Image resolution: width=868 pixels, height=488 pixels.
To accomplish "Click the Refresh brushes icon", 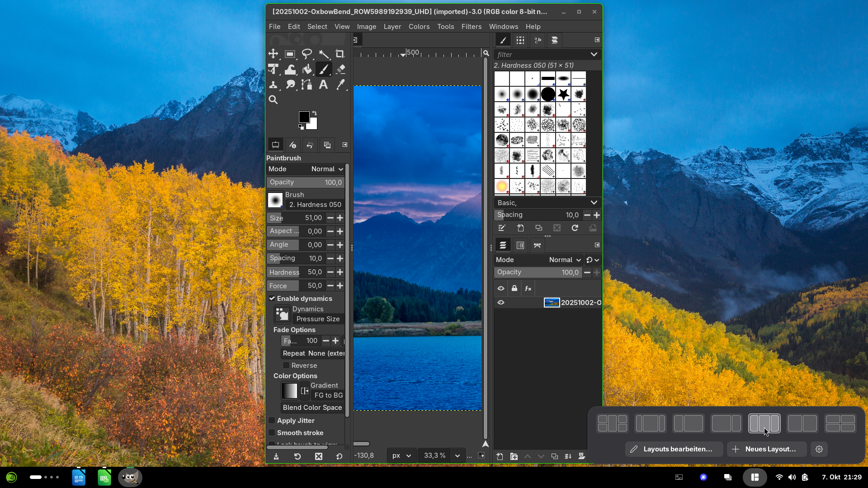I will tap(575, 228).
